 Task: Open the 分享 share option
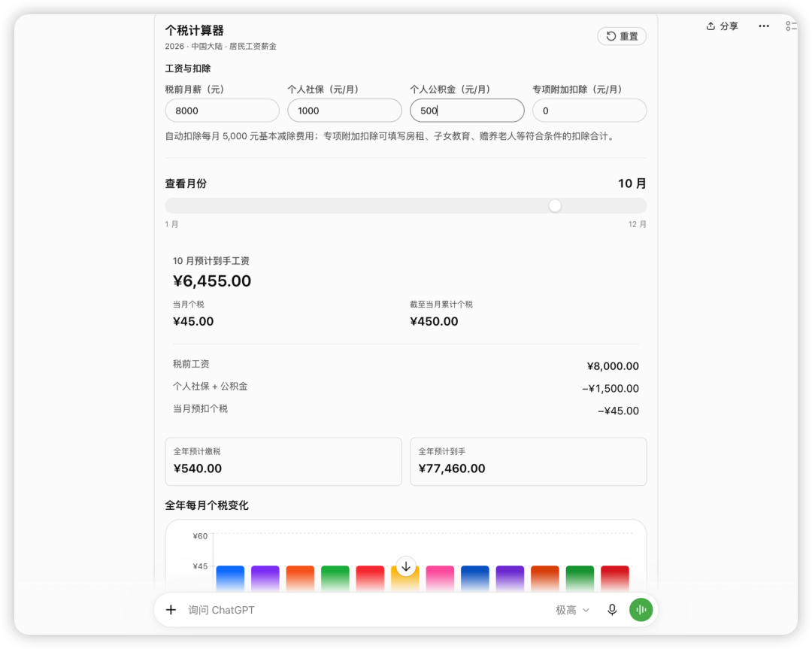point(723,26)
